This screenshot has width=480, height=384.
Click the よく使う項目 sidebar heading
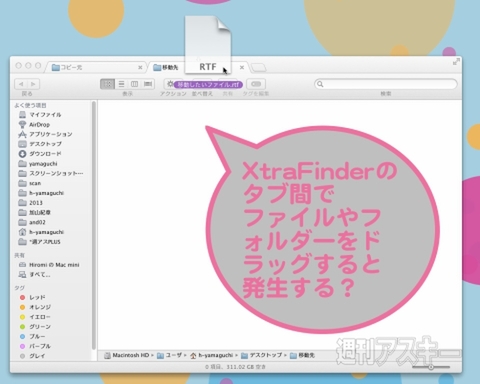pyautogui.click(x=30, y=105)
